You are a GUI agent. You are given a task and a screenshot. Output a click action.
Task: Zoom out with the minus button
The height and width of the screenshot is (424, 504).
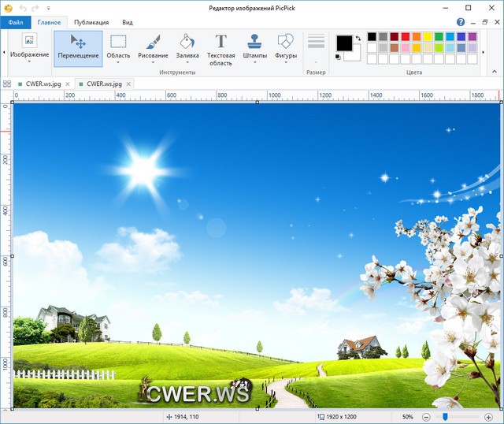pyautogui.click(x=426, y=416)
